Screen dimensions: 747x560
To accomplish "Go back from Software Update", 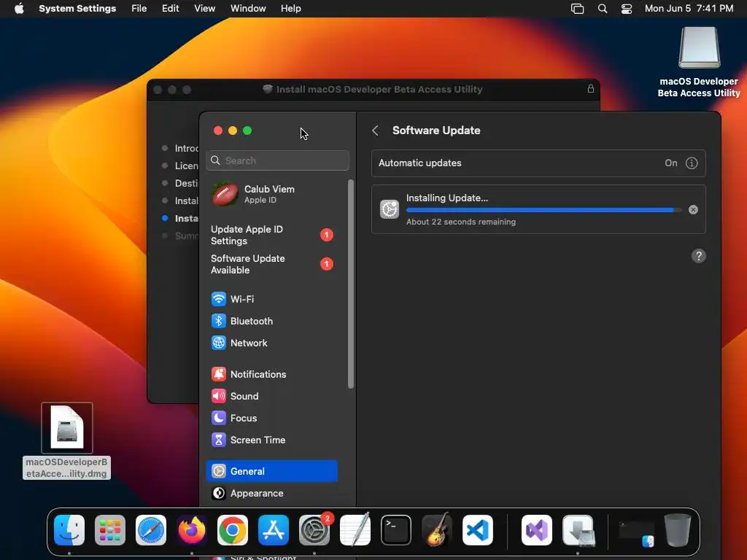I will coord(376,131).
